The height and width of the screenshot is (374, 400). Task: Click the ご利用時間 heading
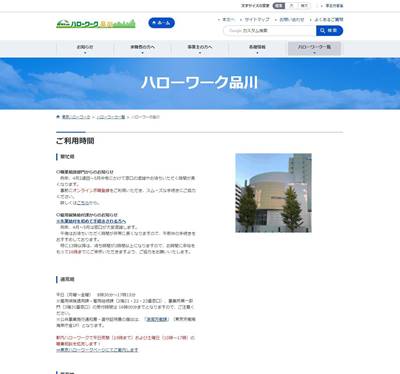tap(75, 141)
